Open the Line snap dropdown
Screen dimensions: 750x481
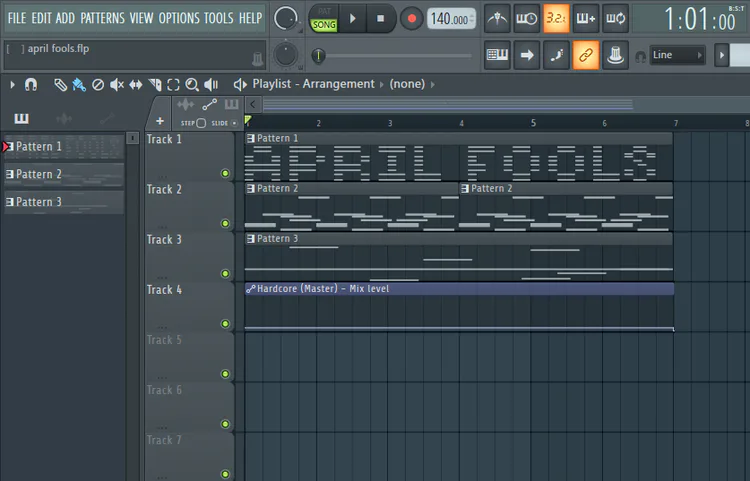677,55
